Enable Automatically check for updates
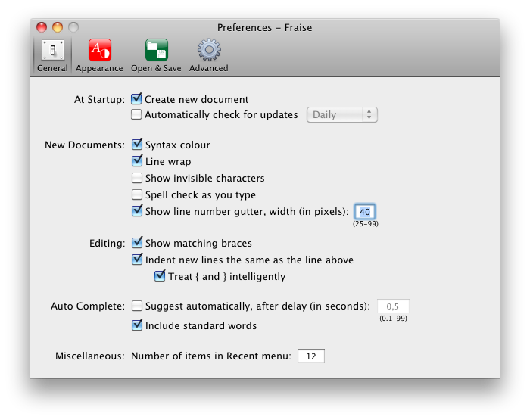 [x=136, y=114]
